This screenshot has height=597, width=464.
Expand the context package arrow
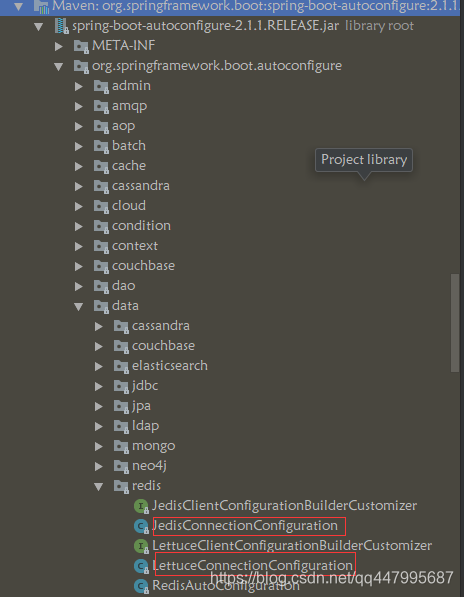point(79,246)
